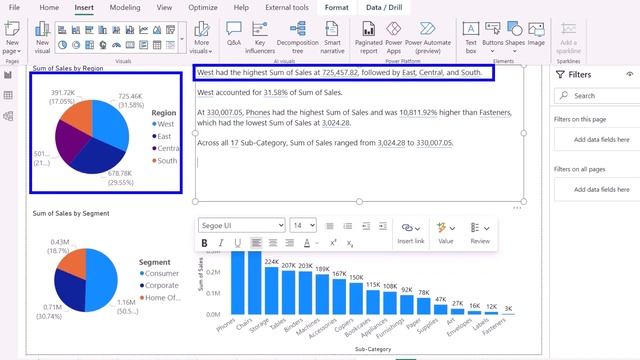
Task: Toggle italic formatting
Action: click(x=221, y=243)
